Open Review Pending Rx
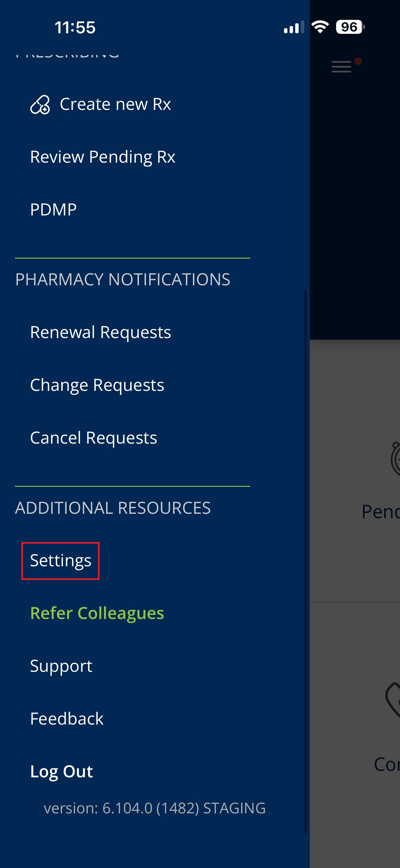Screen dimensions: 400x868 [x=102, y=157]
